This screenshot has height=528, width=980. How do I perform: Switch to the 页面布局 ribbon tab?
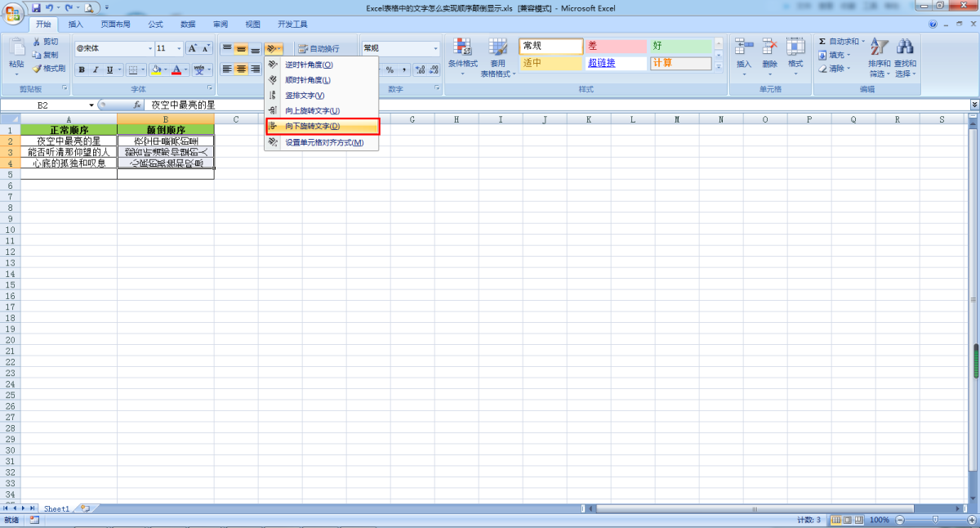[115, 25]
